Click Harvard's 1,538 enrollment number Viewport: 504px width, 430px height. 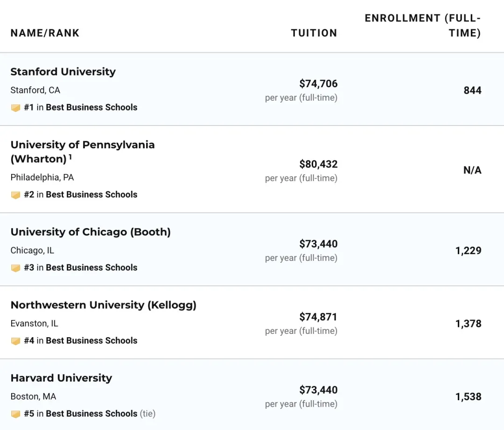pyautogui.click(x=468, y=397)
